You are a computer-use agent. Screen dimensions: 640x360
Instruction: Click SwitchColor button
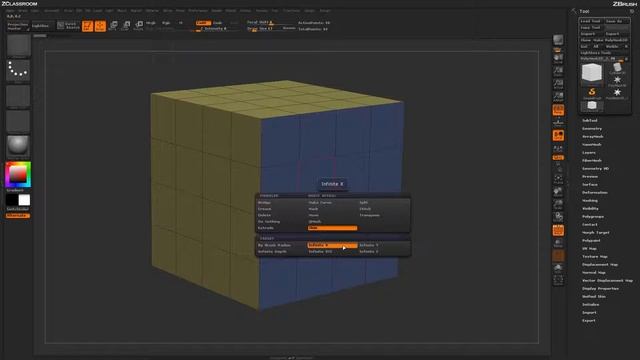(x=18, y=209)
